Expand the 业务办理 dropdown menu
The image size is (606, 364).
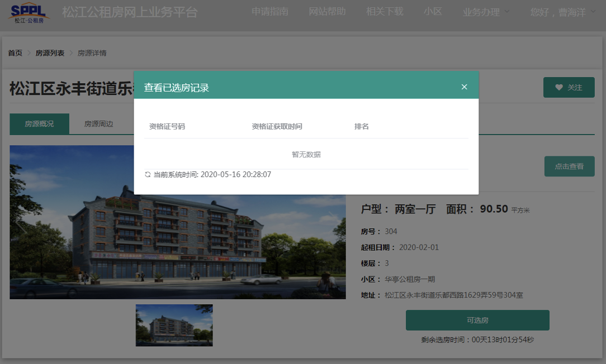486,12
